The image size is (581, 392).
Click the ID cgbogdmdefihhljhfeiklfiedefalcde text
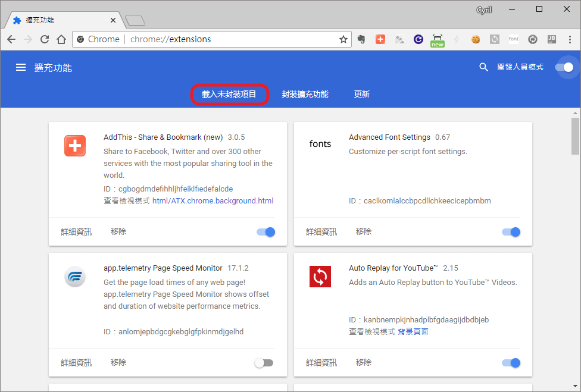pos(168,189)
